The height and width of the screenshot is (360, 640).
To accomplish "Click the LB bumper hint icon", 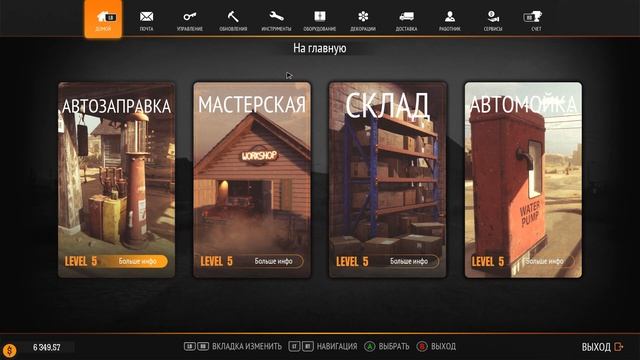I will click(189, 347).
